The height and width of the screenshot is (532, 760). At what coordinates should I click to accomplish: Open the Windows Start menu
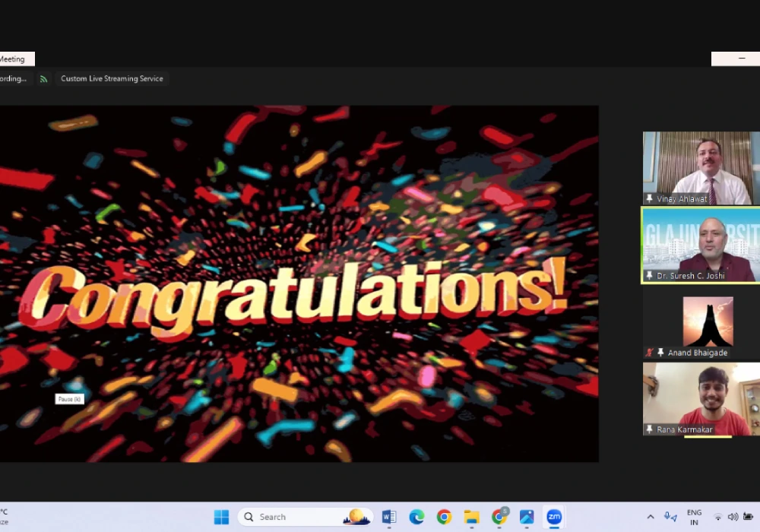[x=221, y=517]
